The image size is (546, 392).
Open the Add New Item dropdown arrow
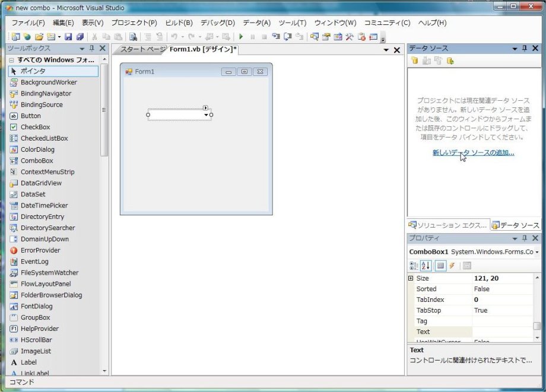(59, 37)
